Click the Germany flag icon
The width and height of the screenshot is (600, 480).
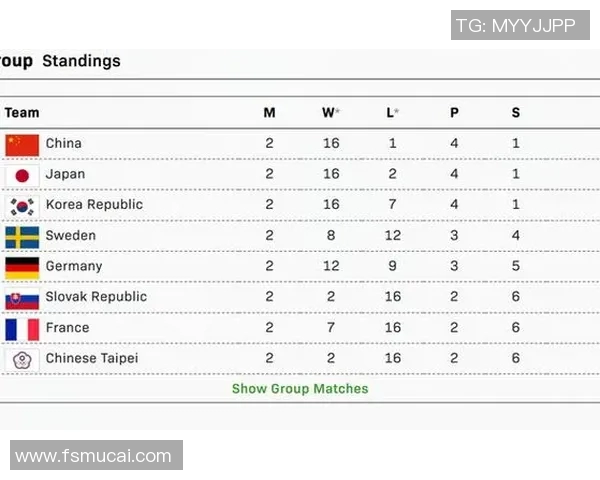(x=22, y=267)
